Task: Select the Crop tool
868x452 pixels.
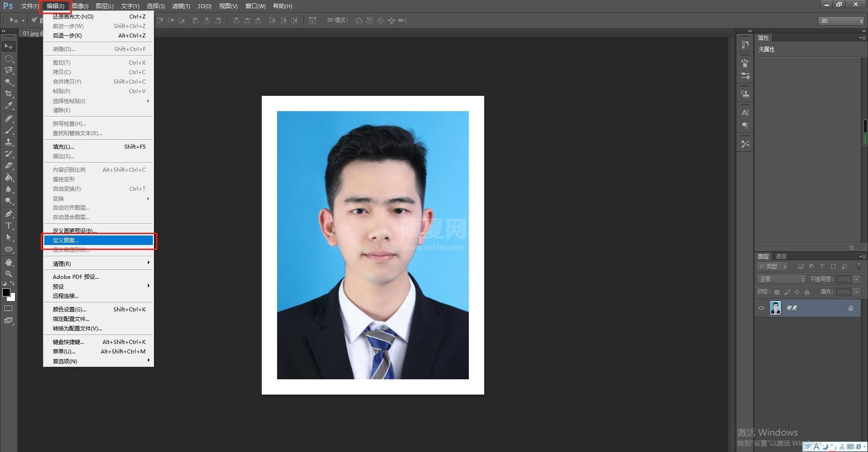Action: point(9,94)
